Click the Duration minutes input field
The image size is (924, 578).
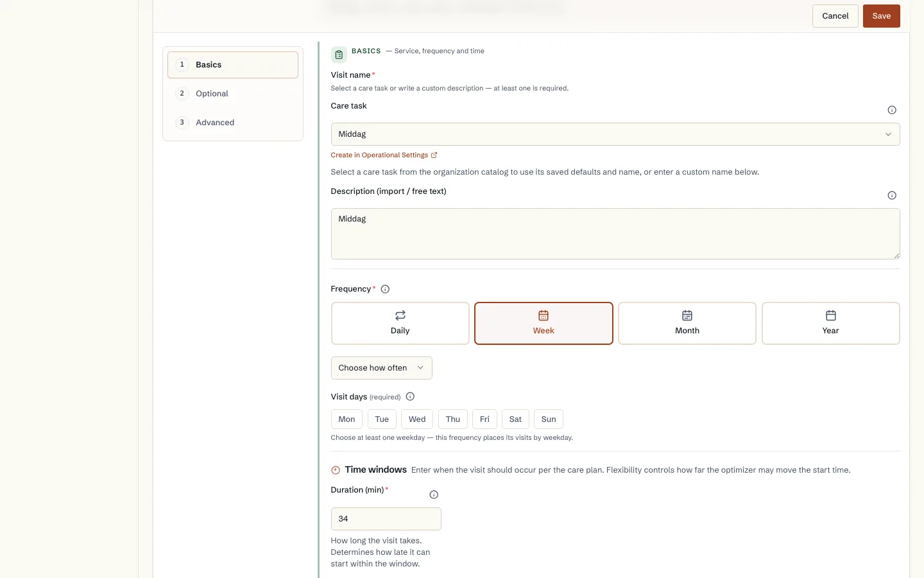[386, 519]
